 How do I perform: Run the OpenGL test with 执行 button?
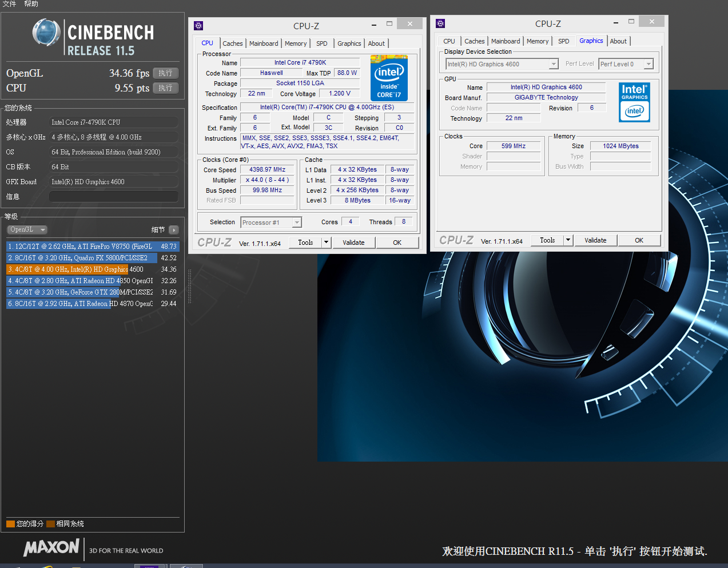point(165,73)
